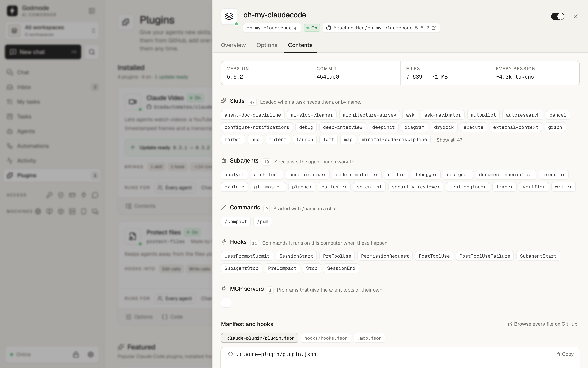
Task: Click the security-reviewer subagent chip
Action: tap(416, 187)
